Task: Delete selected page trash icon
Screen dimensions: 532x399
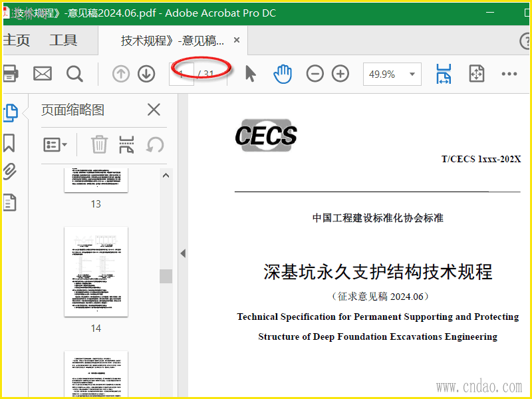Action: (99, 144)
